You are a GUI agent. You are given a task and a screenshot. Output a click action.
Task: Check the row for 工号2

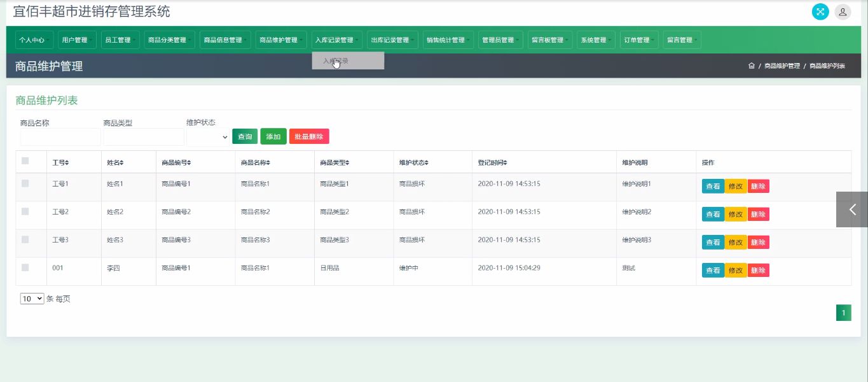(25, 211)
